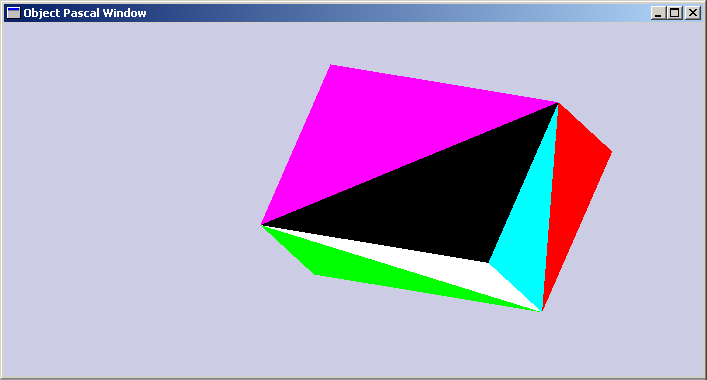The height and width of the screenshot is (380, 707).
Task: Click the window system menu icon
Action: 14,13
